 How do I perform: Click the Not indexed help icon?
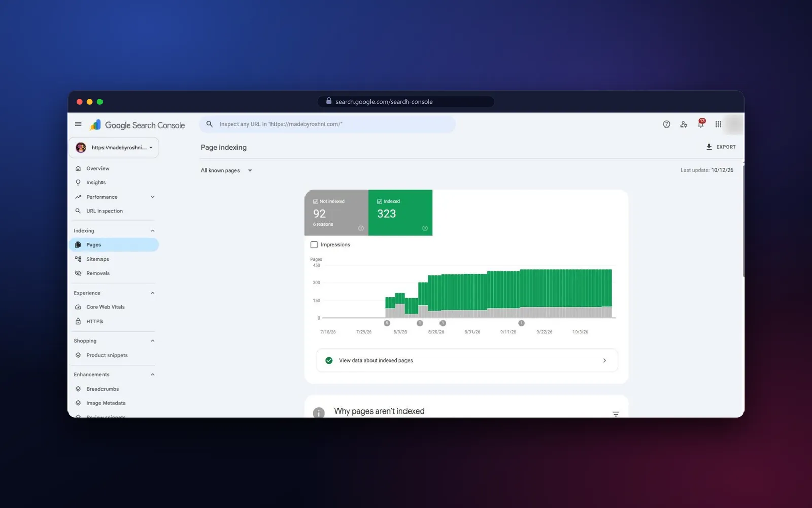tap(361, 228)
